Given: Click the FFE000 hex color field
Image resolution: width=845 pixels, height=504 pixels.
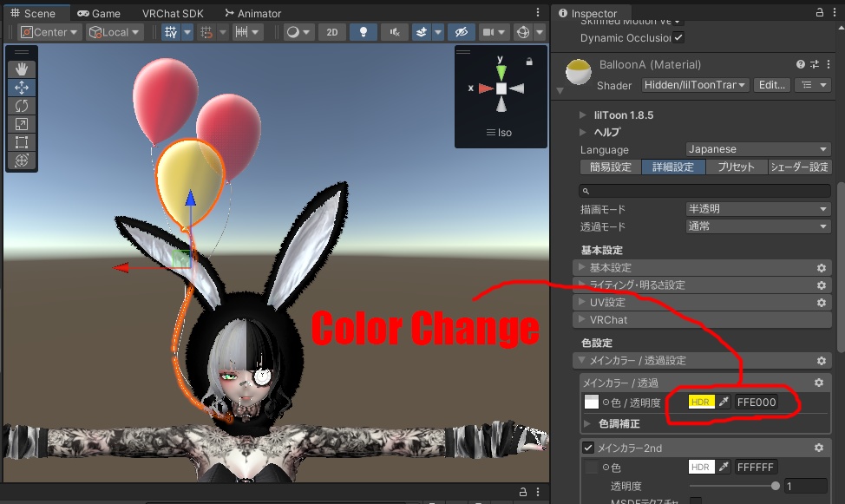Looking at the screenshot, I should click(x=757, y=402).
